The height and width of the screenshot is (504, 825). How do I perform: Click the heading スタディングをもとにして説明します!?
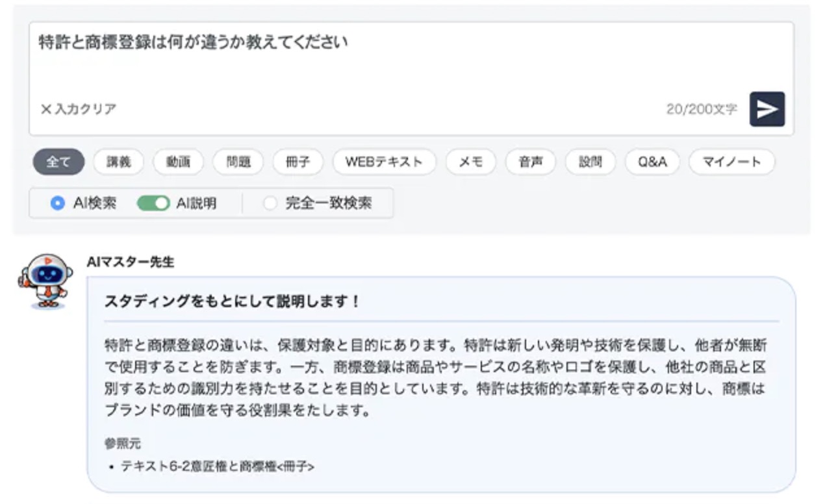pos(232,302)
